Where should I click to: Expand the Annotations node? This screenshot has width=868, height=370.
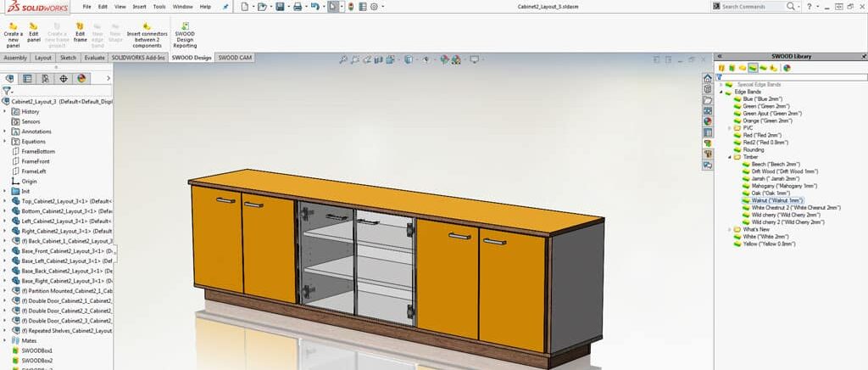point(4,132)
